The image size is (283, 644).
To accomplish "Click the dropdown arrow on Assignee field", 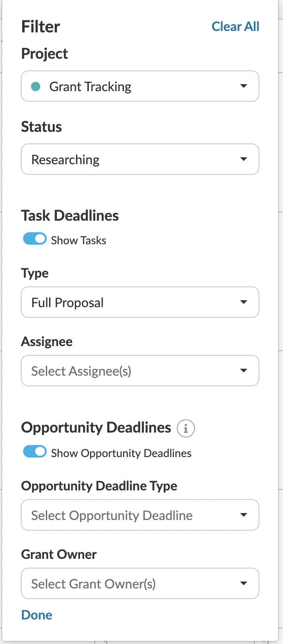I will click(244, 371).
